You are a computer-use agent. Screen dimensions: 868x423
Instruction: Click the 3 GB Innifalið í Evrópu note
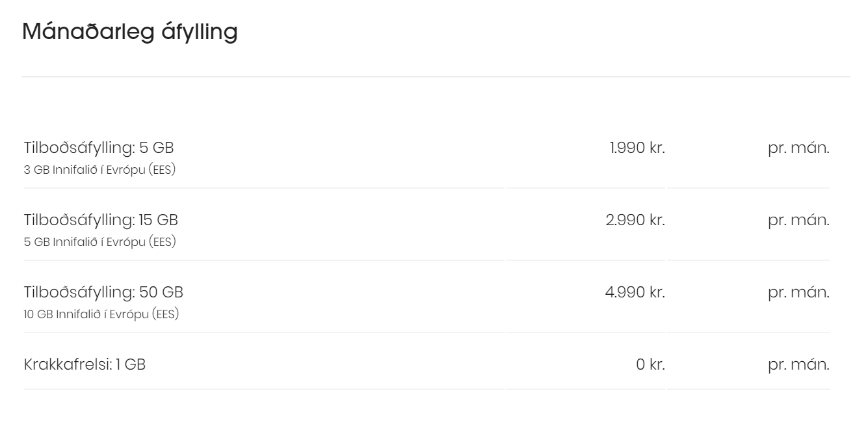(99, 171)
